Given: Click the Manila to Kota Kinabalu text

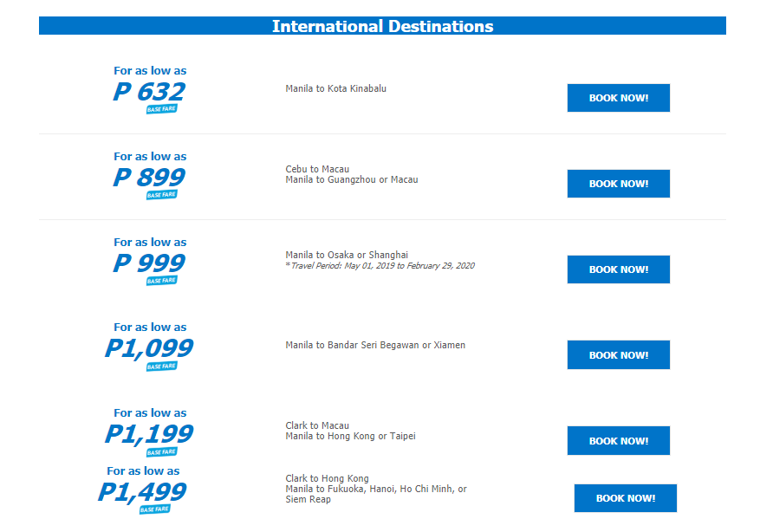Looking at the screenshot, I should point(336,88).
